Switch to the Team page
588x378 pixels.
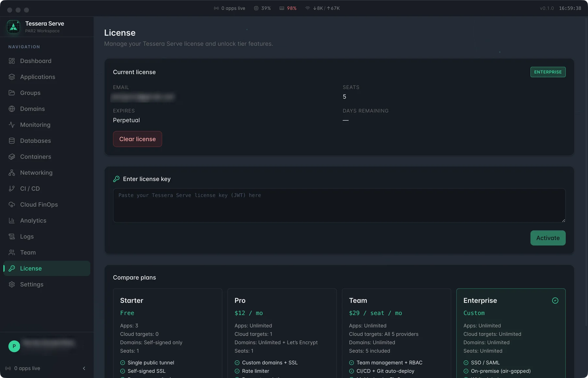pos(47,253)
